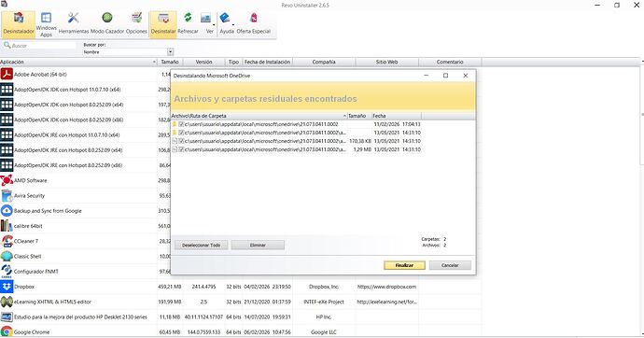Viewport: 644px width, 338px height.
Task: Select the Dropbox app icon
Action: (x=7, y=287)
